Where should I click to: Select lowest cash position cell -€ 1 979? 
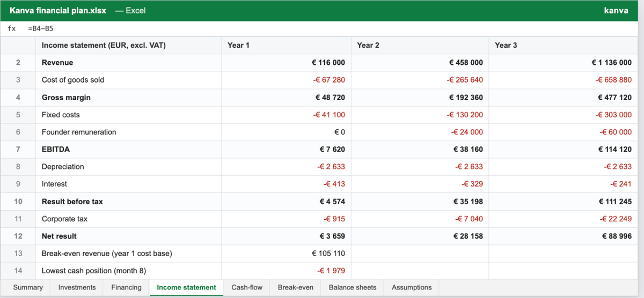[286, 271]
